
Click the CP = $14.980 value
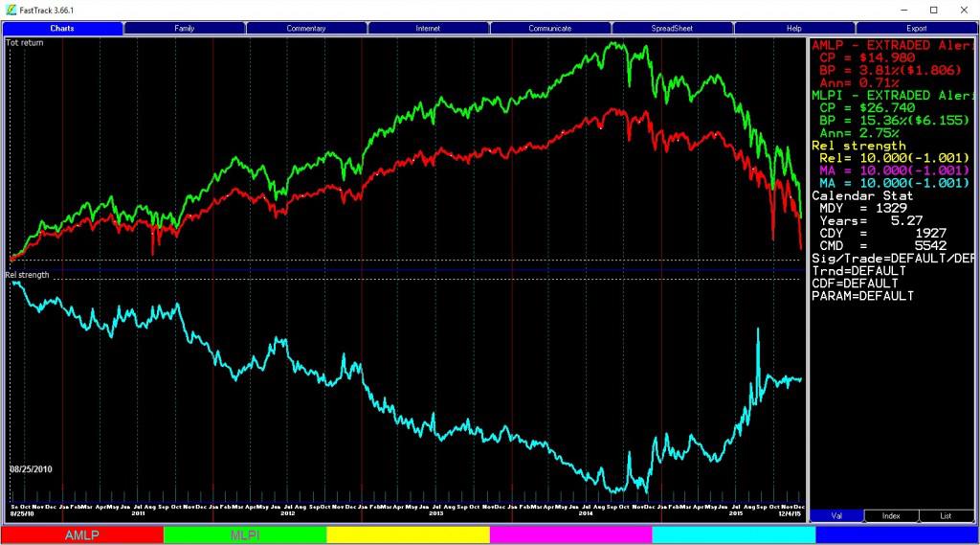tap(867, 57)
